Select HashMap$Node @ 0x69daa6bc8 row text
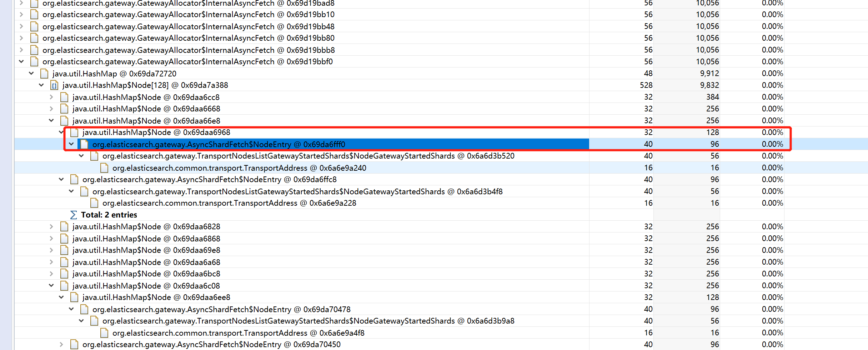The width and height of the screenshot is (868, 350). coord(146,274)
